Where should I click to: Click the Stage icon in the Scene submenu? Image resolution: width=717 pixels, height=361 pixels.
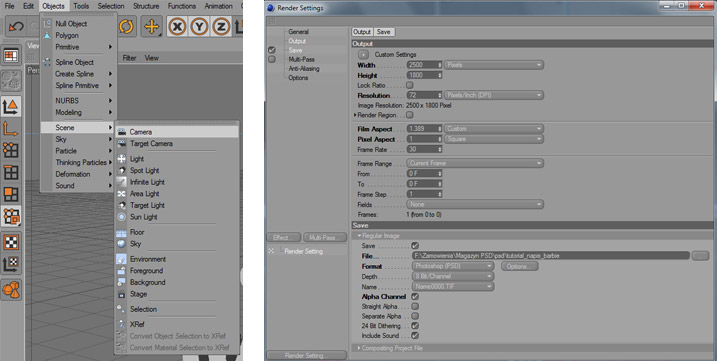pyautogui.click(x=121, y=294)
